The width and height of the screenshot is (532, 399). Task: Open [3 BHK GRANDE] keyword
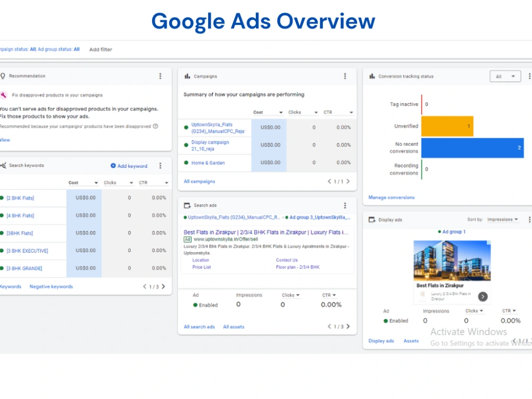pos(24,268)
